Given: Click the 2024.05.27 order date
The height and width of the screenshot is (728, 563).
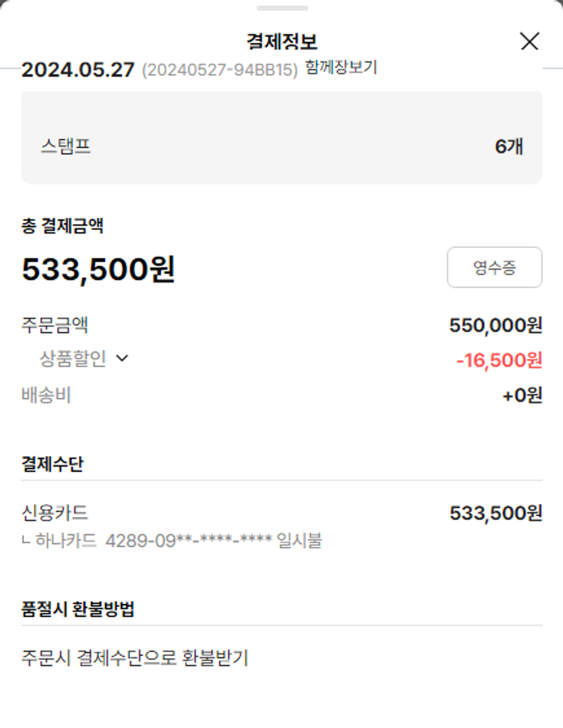Looking at the screenshot, I should pos(78,70).
